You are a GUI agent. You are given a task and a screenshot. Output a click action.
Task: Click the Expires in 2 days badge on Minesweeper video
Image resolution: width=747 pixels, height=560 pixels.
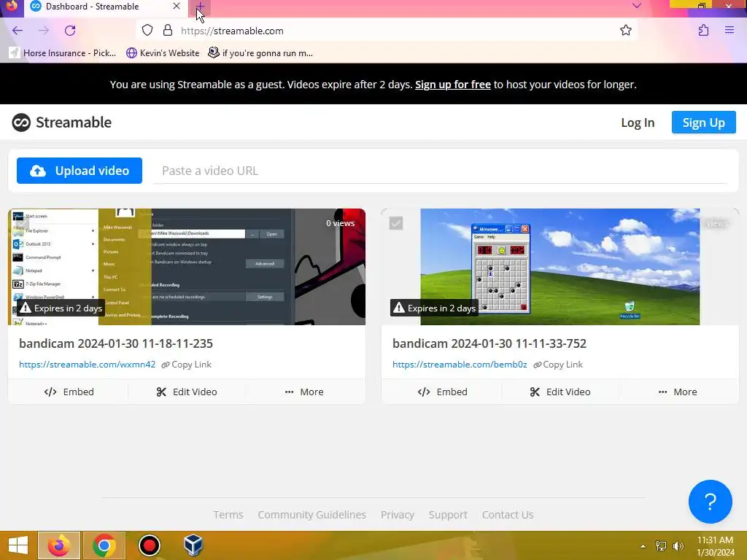434,308
